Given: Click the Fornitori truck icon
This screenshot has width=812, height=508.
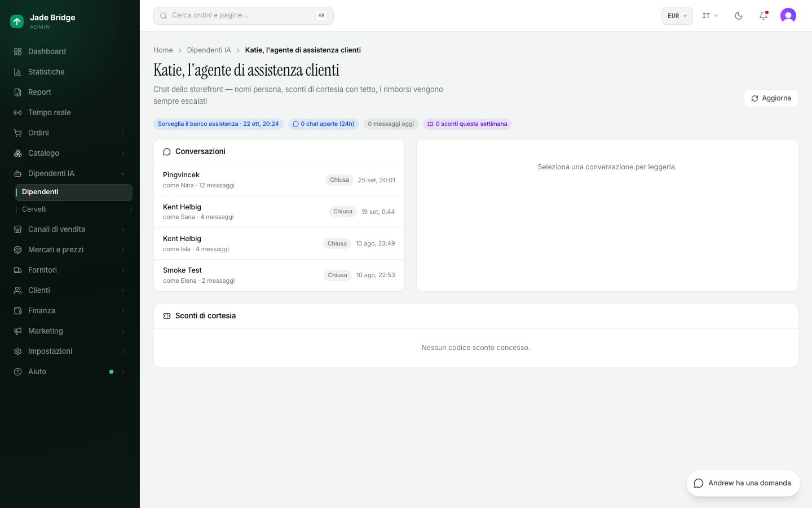Looking at the screenshot, I should tap(17, 270).
